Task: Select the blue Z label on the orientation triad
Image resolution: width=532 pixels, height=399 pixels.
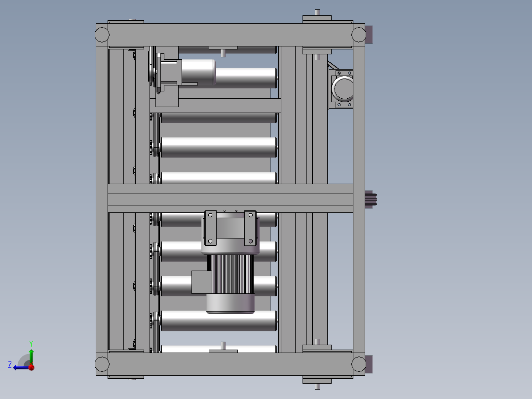Action: pyautogui.click(x=10, y=364)
